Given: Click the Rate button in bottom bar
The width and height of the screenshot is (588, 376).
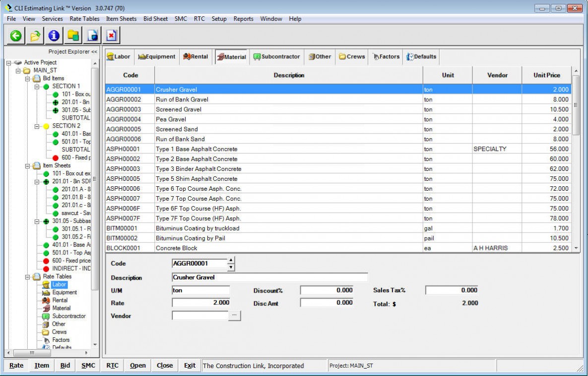Looking at the screenshot, I should coord(16,366).
